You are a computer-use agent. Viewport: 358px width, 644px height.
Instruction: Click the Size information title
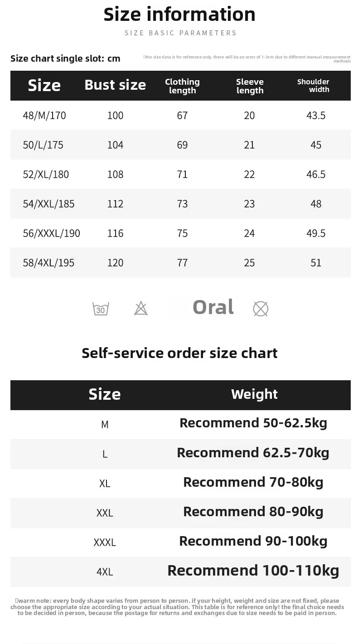click(179, 15)
